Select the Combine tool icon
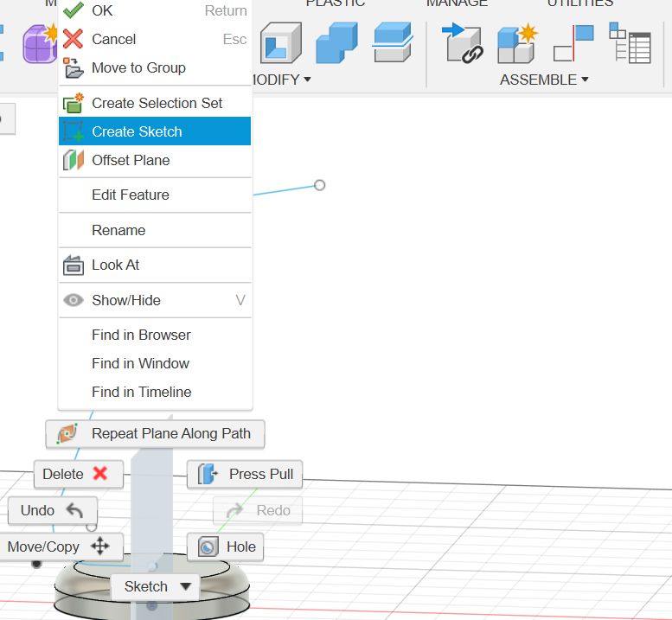 pyautogui.click(x=336, y=42)
